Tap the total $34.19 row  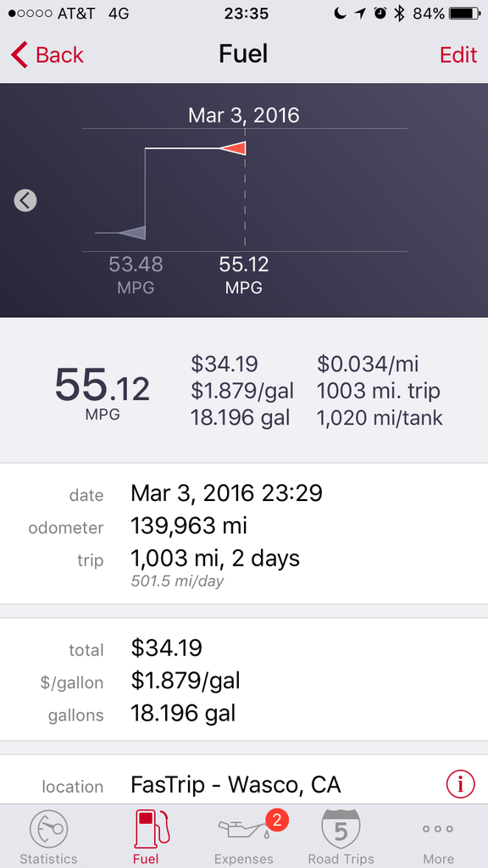[x=244, y=648]
